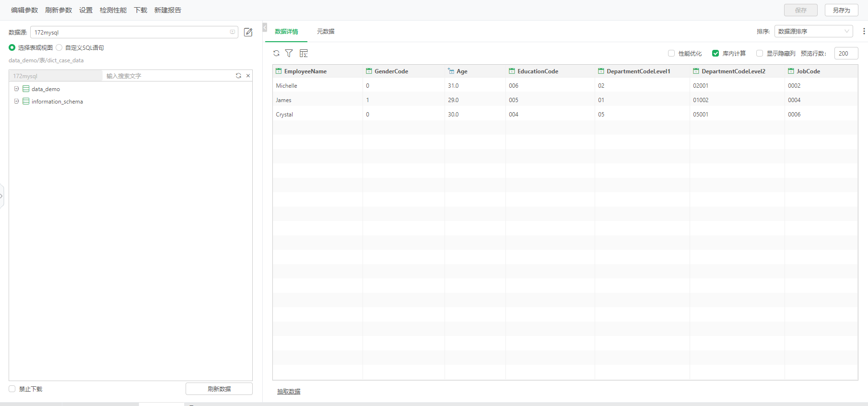Click the table column settings icon
The width and height of the screenshot is (868, 406).
click(x=304, y=53)
